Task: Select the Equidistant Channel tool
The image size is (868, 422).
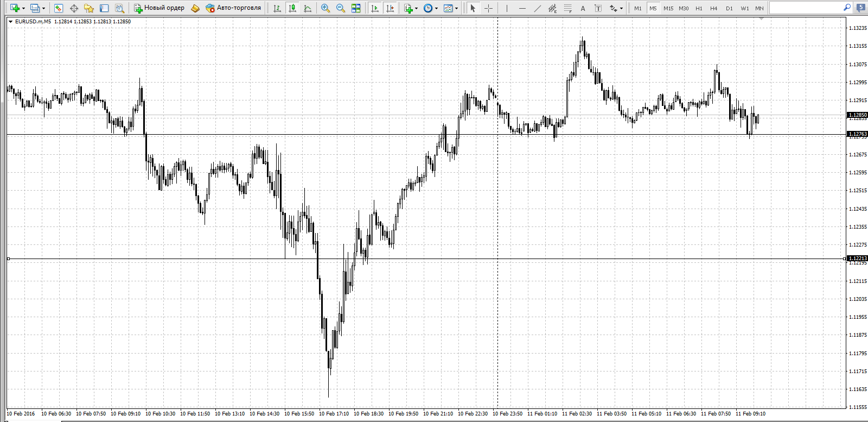Action: pos(552,8)
